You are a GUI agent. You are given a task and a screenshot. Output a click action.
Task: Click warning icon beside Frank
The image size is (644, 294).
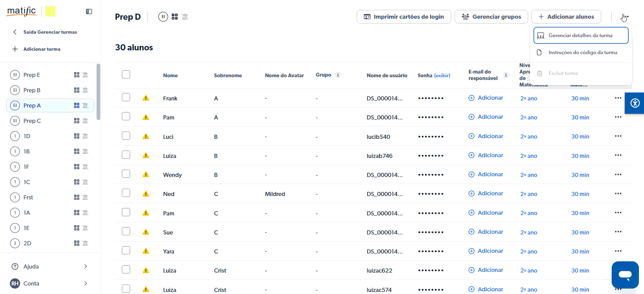pos(146,98)
